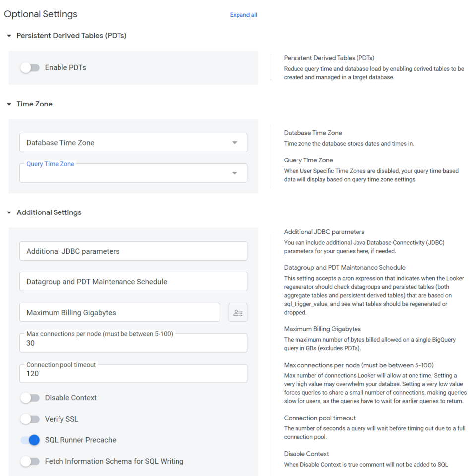Open the user attributes picker for Maximum Billing Gigabytes
The image size is (476, 476).
point(238,312)
